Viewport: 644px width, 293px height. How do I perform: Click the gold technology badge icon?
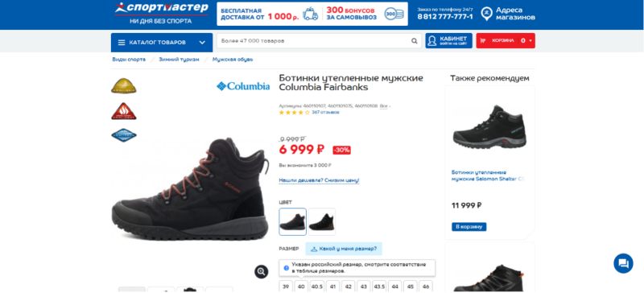pyautogui.click(x=124, y=86)
